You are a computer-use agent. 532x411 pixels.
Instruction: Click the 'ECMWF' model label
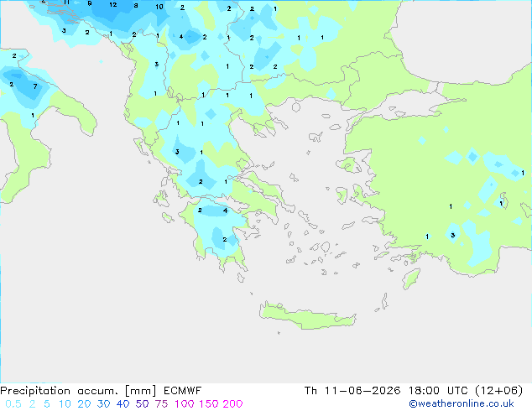pos(183,391)
